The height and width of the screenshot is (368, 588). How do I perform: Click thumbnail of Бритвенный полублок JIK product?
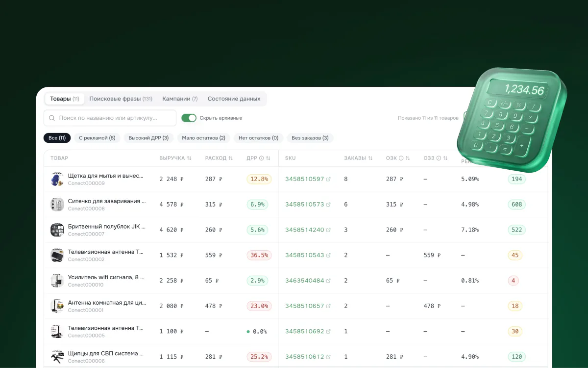(x=57, y=230)
